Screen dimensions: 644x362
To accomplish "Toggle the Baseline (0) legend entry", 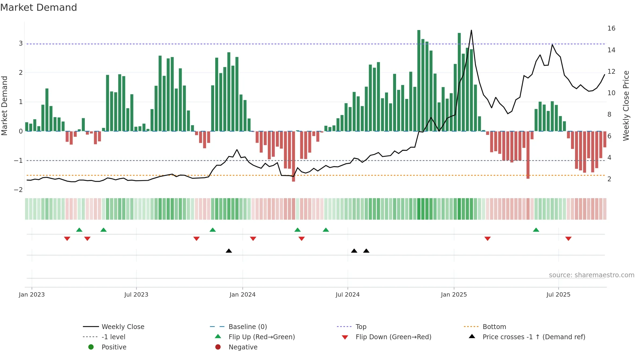I will pyautogui.click(x=238, y=327).
